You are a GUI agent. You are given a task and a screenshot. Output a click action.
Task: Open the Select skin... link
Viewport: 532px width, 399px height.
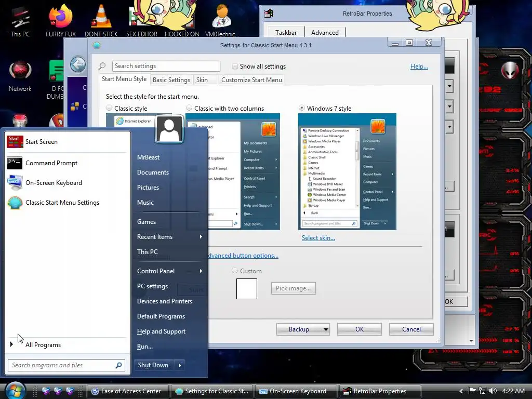pos(318,238)
